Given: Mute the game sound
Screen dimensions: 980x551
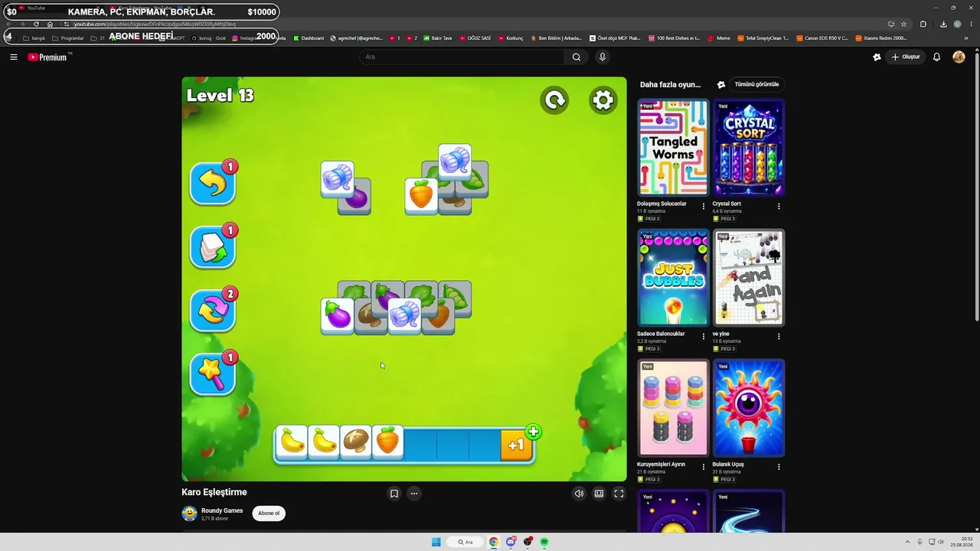Looking at the screenshot, I should click(x=579, y=494).
